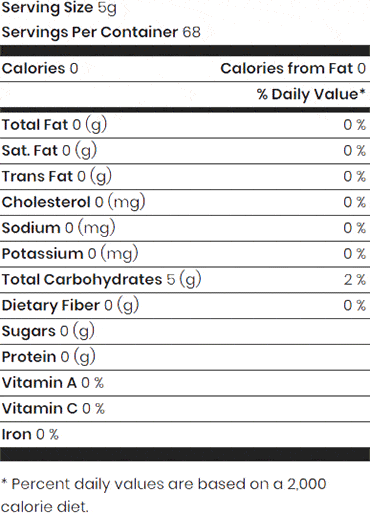Select the Cholesterol 0 (mg) row

point(185,202)
